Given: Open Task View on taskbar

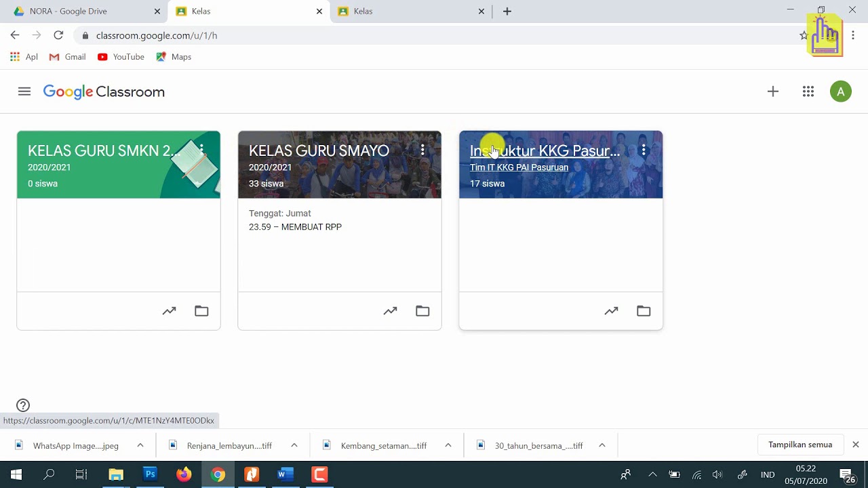Looking at the screenshot, I should click(x=81, y=474).
